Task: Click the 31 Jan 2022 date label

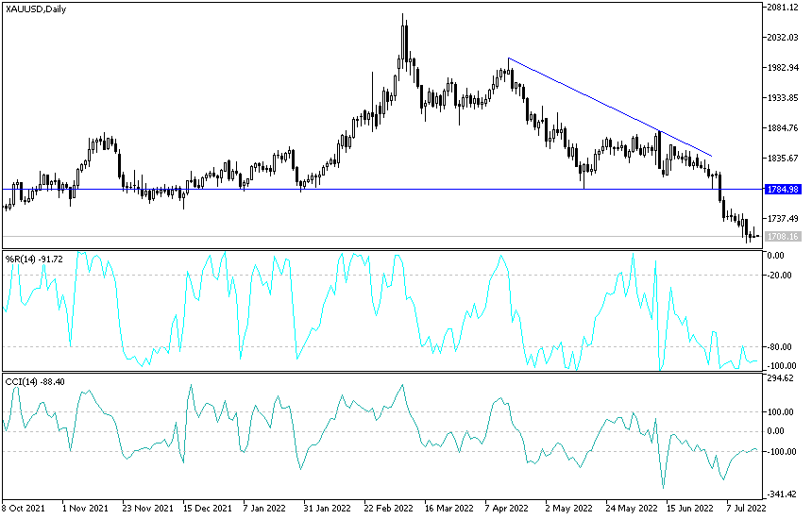Action: pyautogui.click(x=328, y=508)
